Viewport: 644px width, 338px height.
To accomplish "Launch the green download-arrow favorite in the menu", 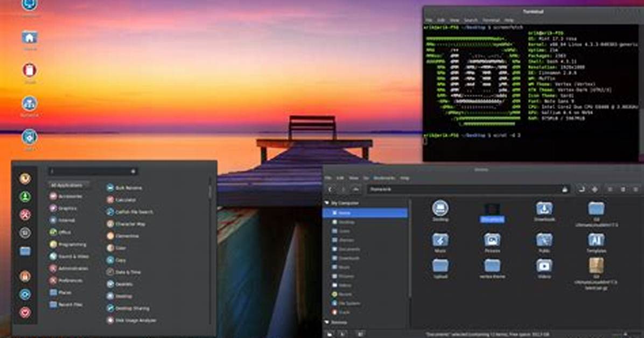I will coord(25,197).
